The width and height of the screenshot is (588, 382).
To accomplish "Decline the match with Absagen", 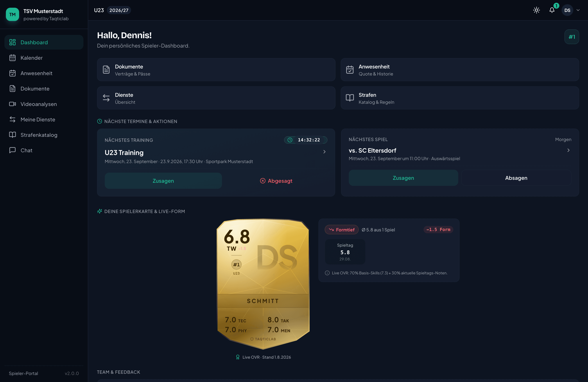I will (x=516, y=178).
